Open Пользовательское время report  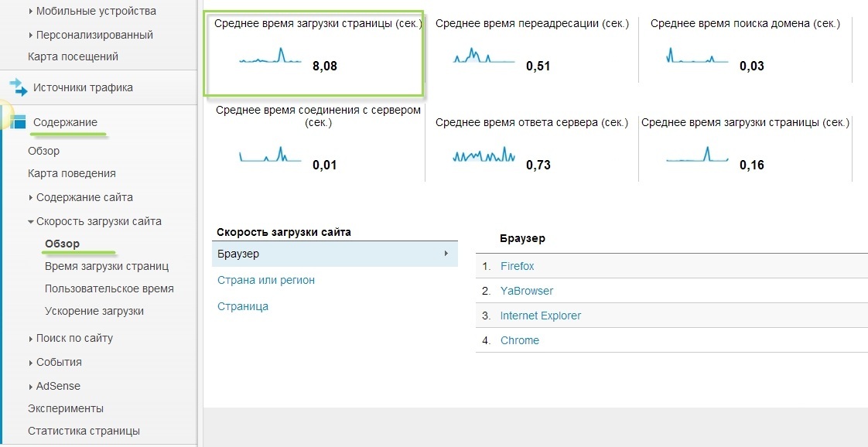pyautogui.click(x=109, y=288)
